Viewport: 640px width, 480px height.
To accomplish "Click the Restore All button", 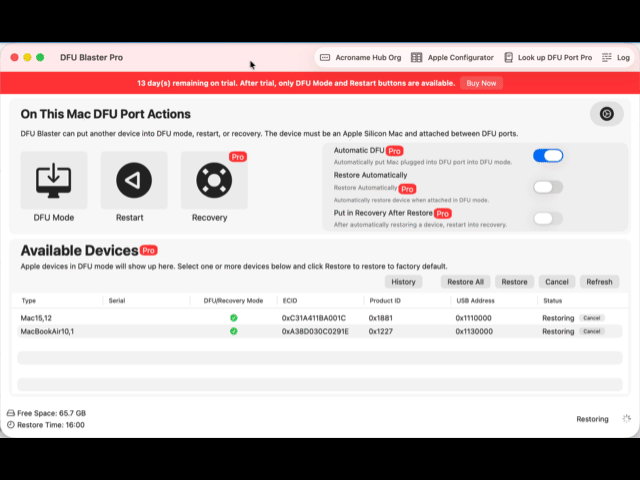I will [x=465, y=282].
